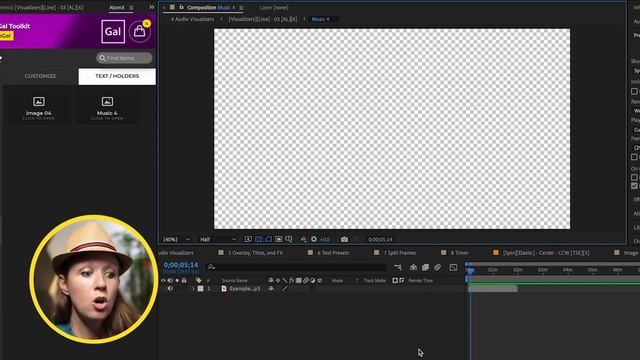Enable Motion Blur for composition
Viewport: 640px width, 360px height.
(x=437, y=267)
